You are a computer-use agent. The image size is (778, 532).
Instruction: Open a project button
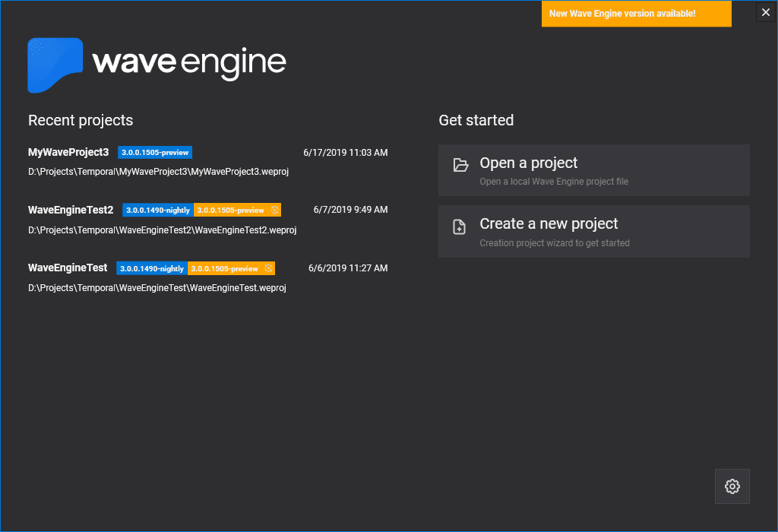pyautogui.click(x=594, y=170)
